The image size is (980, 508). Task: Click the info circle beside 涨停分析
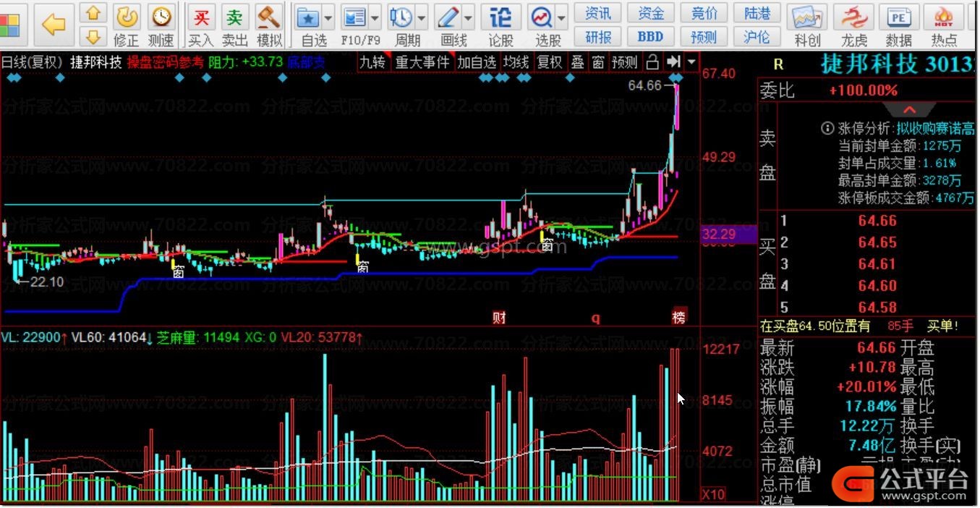coord(827,129)
